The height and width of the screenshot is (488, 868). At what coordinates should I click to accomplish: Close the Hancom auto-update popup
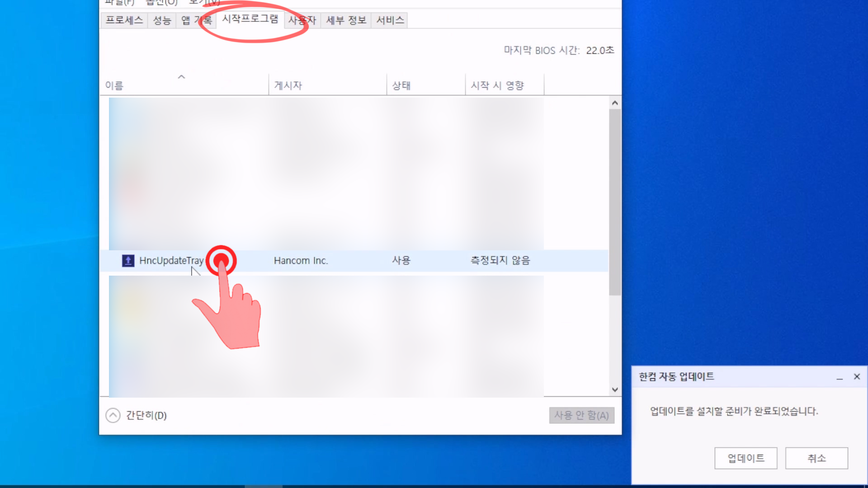pyautogui.click(x=857, y=377)
